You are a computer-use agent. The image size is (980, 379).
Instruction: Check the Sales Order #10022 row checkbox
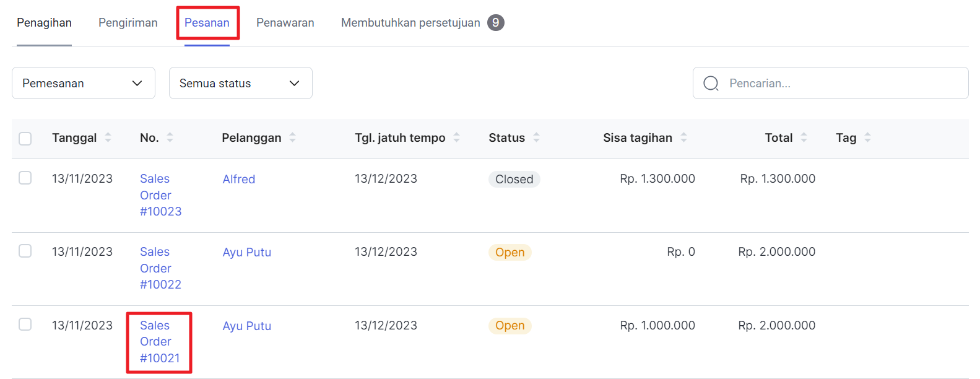25,251
